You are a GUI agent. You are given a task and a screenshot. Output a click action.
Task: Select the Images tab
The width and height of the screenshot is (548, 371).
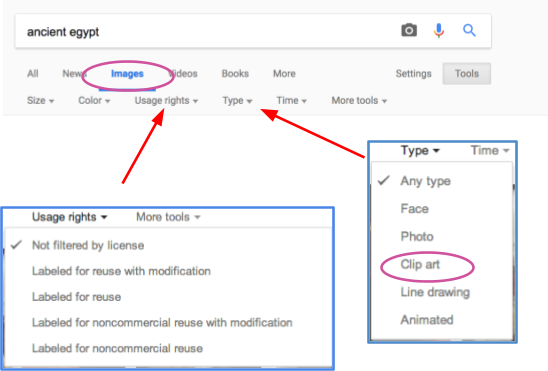point(127,74)
